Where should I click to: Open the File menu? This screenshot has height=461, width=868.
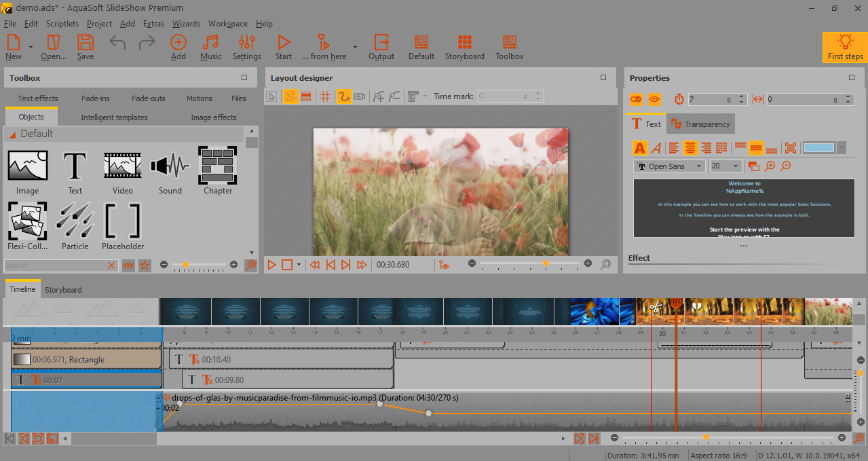[x=10, y=23]
